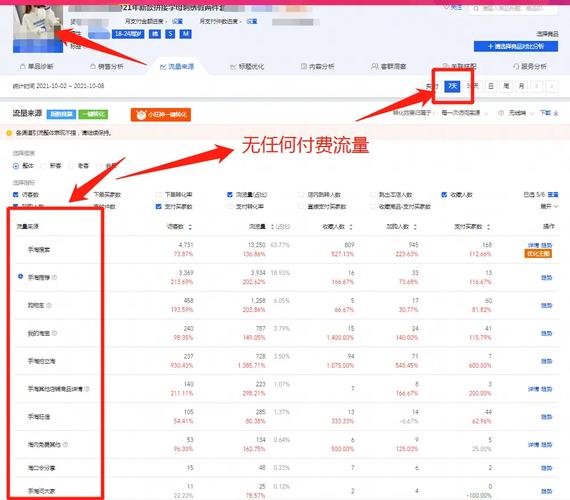Image resolution: width=570 pixels, height=500 pixels.
Task: Click the 手淘搜索 source name
Action: coord(39,250)
